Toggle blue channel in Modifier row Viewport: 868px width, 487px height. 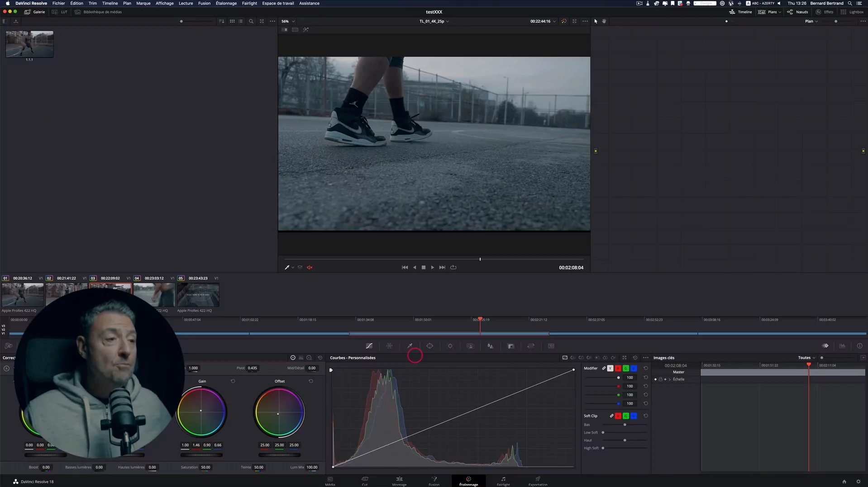(634, 369)
